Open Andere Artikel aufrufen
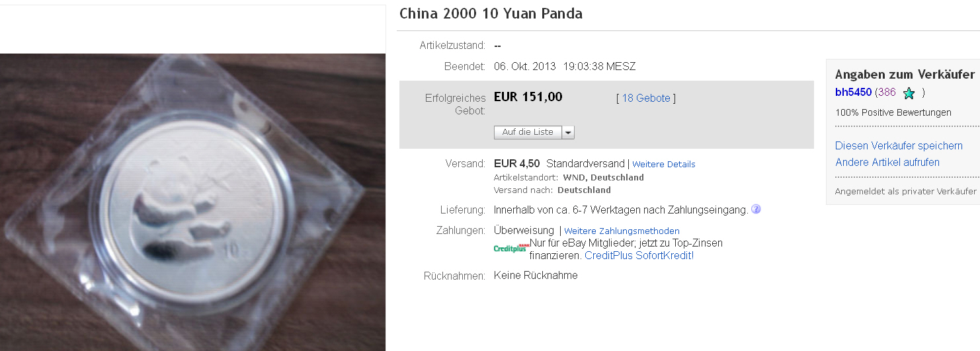 tap(887, 162)
